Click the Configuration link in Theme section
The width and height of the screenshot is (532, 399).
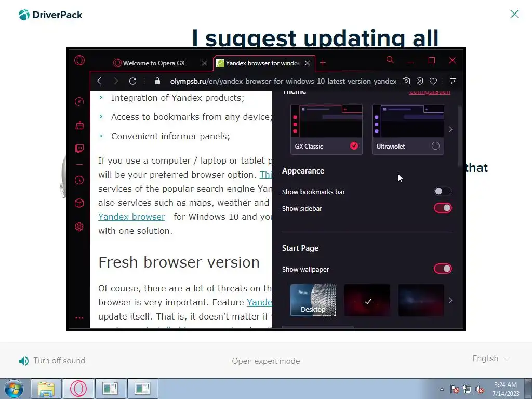(430, 92)
